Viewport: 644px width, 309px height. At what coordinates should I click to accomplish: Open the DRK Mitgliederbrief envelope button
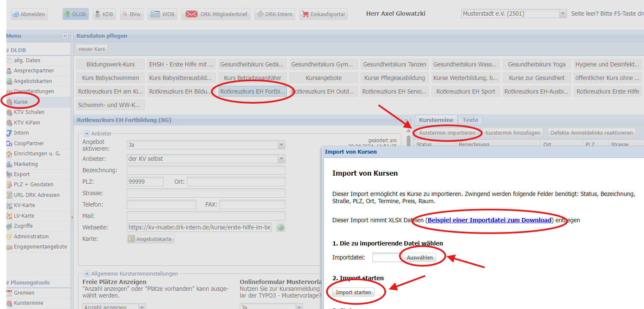pyautogui.click(x=216, y=14)
